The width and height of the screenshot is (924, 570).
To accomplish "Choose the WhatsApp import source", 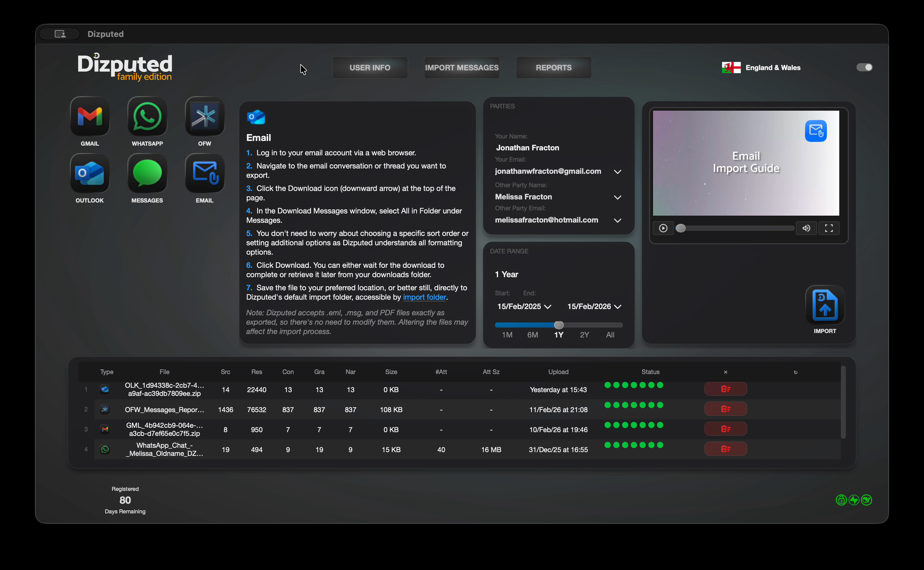I will pos(147,116).
